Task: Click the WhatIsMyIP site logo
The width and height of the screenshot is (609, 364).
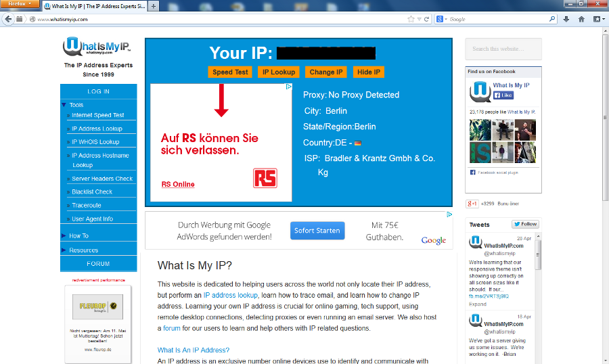Action: pos(97,46)
